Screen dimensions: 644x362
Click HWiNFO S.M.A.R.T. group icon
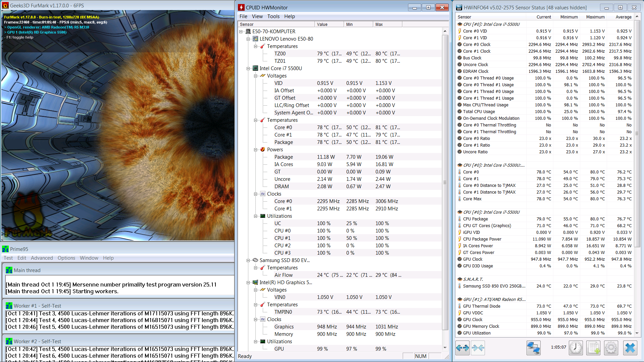(460, 279)
